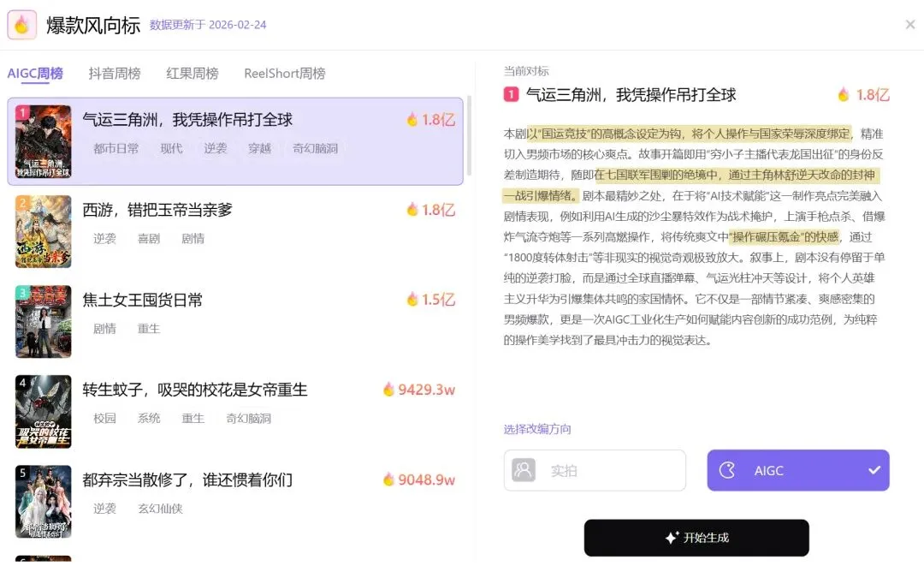Click the 选择改编方向 label

coord(536,429)
